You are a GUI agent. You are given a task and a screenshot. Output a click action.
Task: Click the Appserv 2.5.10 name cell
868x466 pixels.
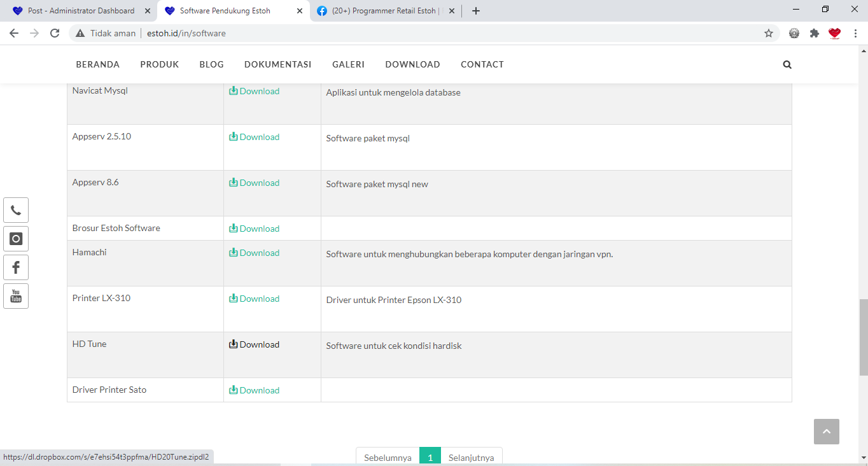[145, 147]
